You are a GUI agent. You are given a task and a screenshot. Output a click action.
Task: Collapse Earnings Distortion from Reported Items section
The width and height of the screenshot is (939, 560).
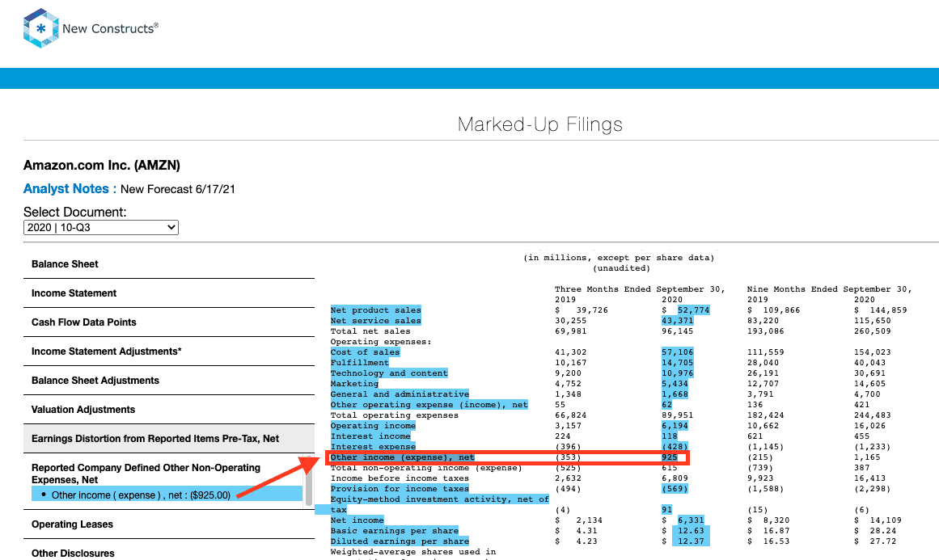(x=169, y=439)
